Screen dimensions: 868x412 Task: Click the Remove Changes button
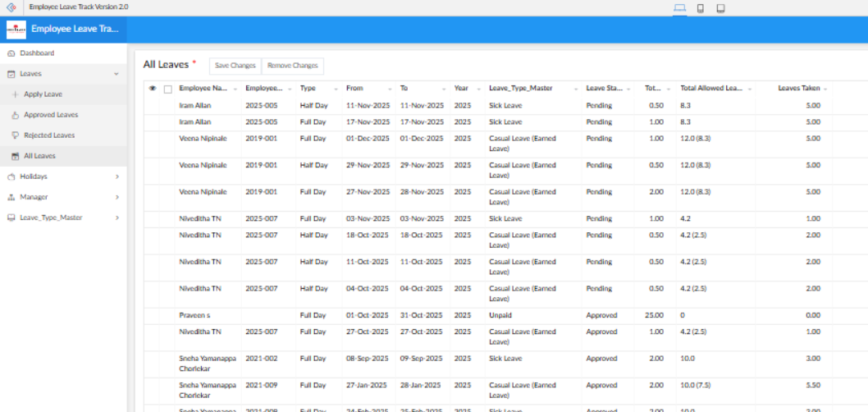(x=292, y=66)
